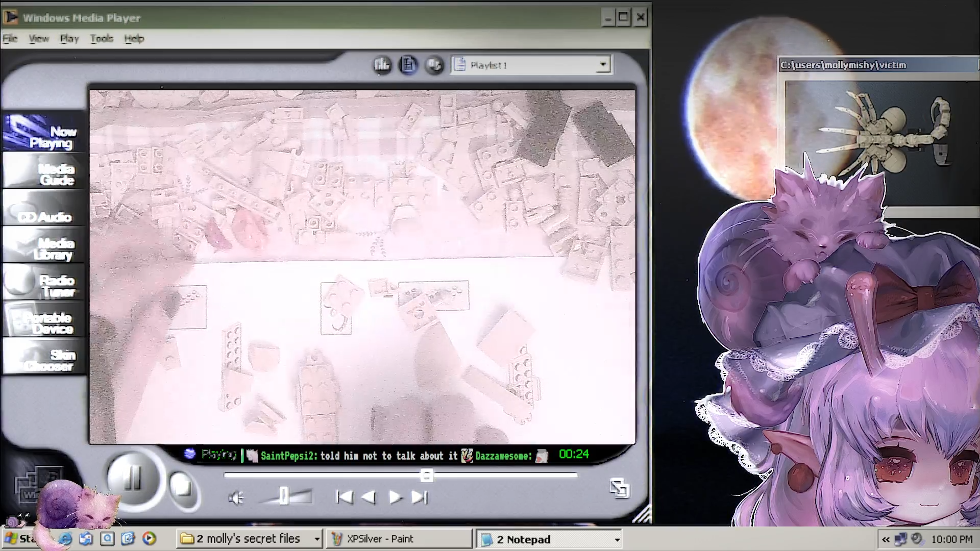The height and width of the screenshot is (551, 980).
Task: Expand the Notepad group dropdown arrow
Action: pos(617,540)
